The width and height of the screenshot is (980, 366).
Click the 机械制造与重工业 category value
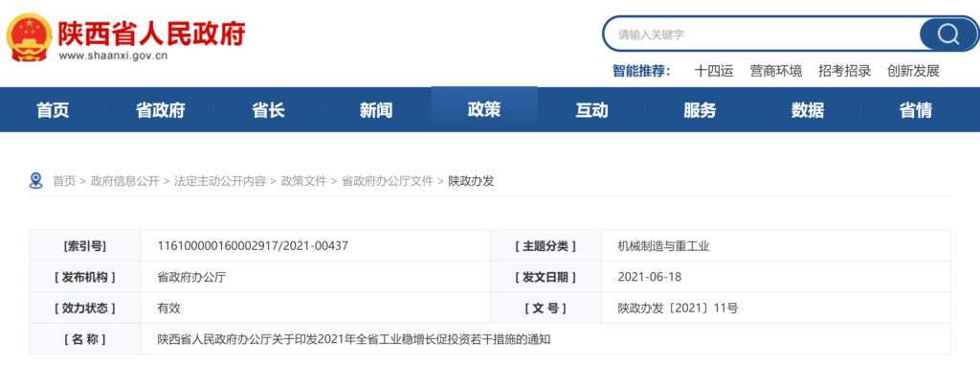663,246
